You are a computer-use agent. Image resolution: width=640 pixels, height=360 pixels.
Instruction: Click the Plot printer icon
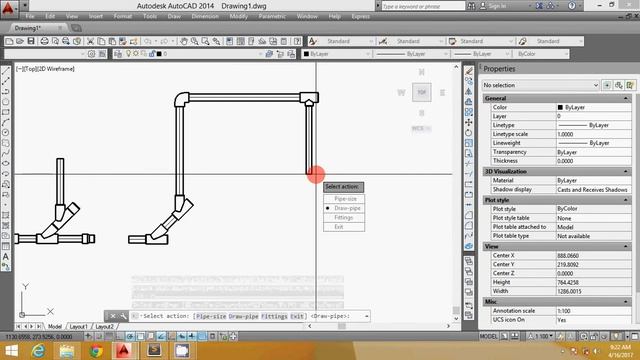pos(44,41)
